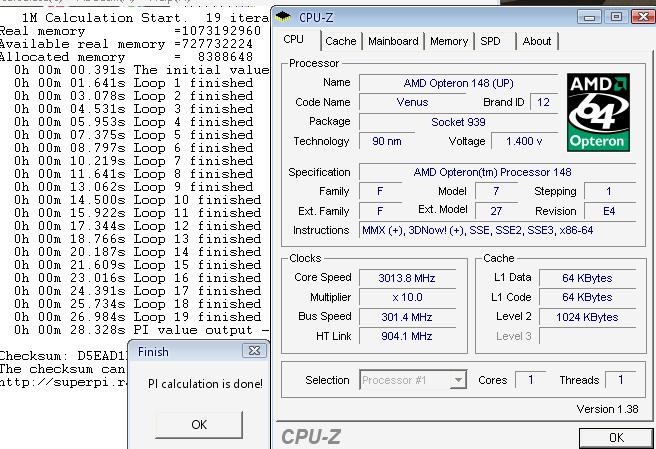The height and width of the screenshot is (449, 656).
Task: Click the Instructions field with MMX, SSE
Action: coord(497,230)
